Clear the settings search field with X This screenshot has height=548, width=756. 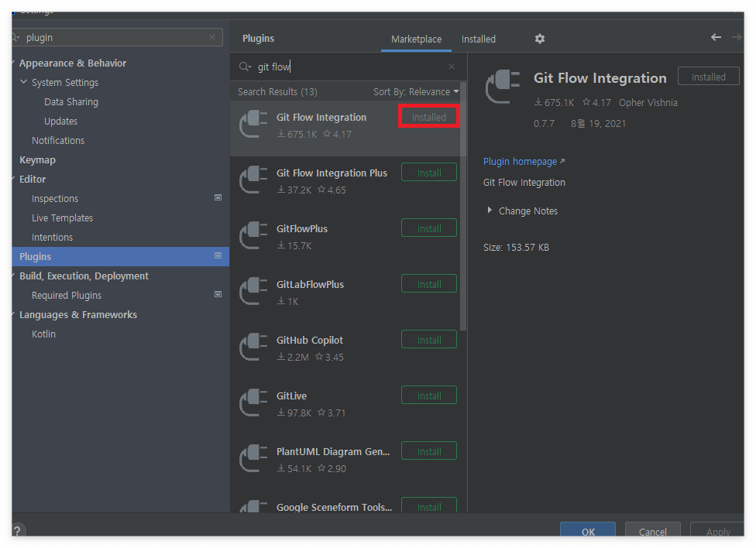(212, 37)
